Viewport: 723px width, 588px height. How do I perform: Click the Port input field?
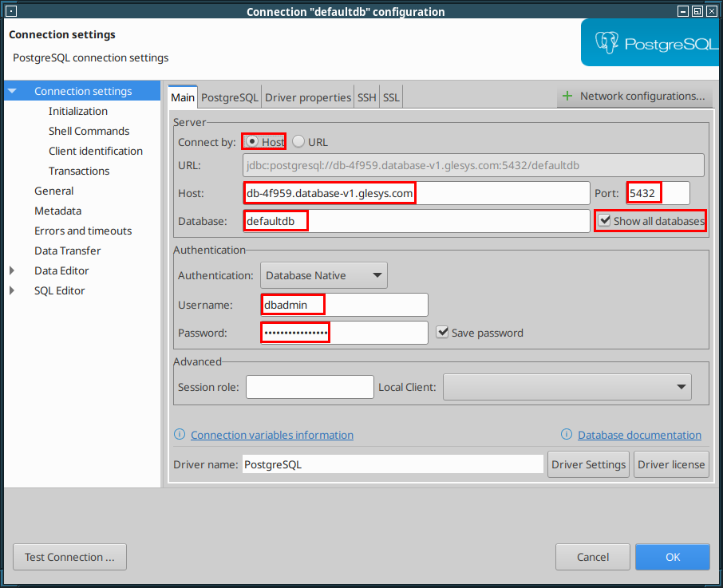click(658, 192)
